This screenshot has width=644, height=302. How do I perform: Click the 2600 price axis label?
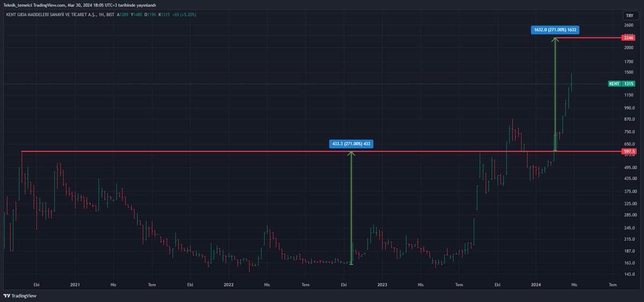[x=630, y=25]
